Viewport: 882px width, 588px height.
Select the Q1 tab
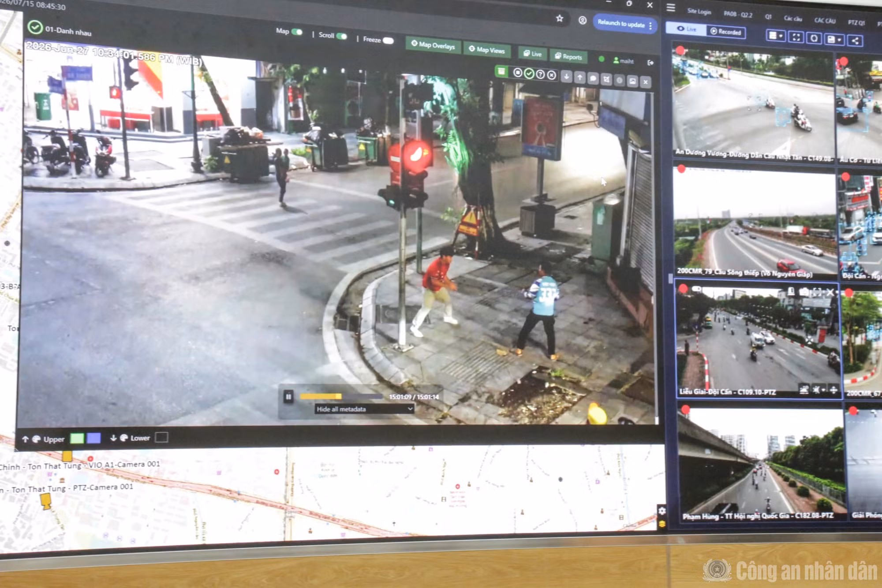pos(768,17)
